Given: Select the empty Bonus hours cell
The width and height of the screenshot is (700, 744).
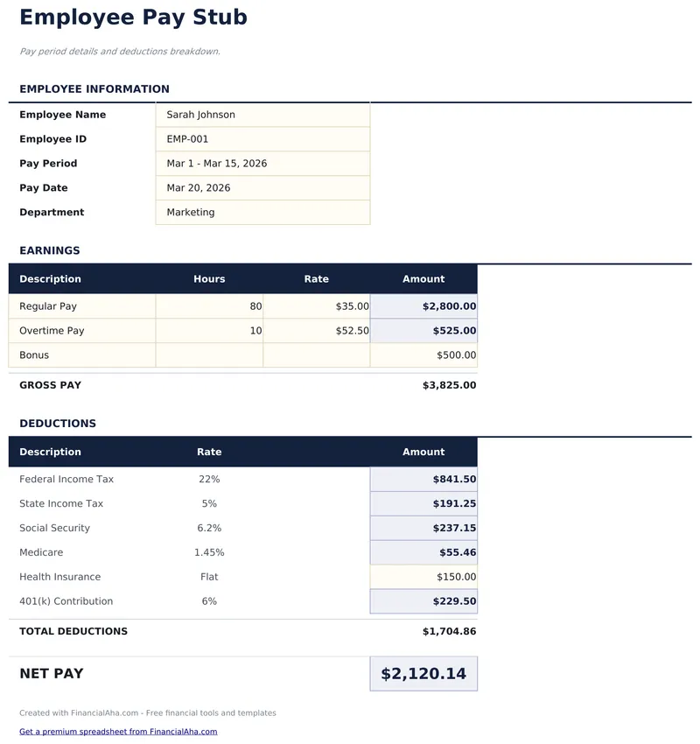Looking at the screenshot, I should pyautogui.click(x=209, y=355).
